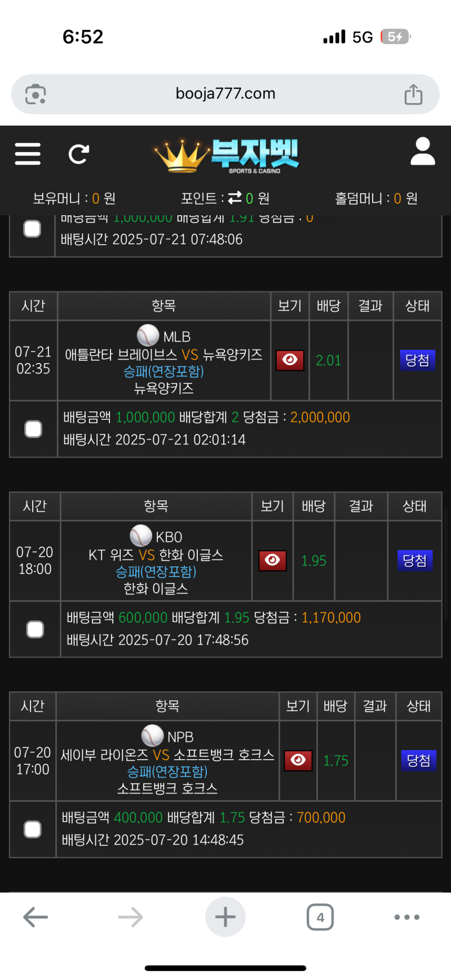
Task: Click the 승패(연장포함) link for MLB bet
Action: click(x=162, y=373)
